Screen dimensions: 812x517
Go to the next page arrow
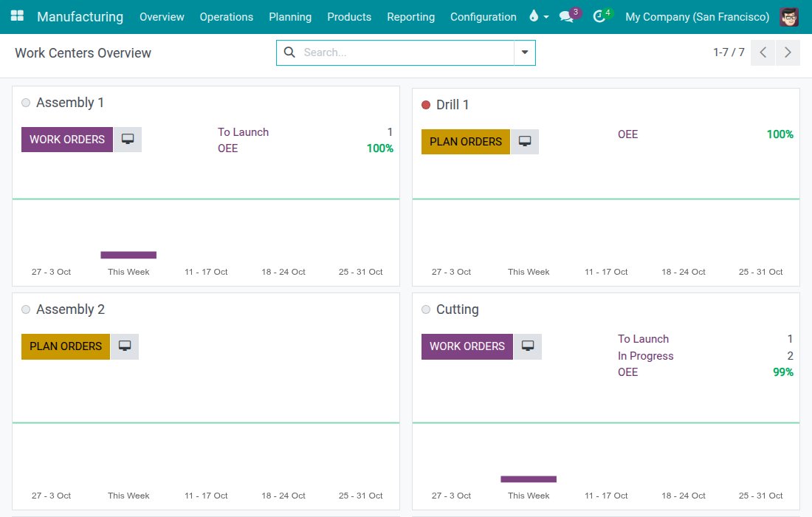click(788, 52)
